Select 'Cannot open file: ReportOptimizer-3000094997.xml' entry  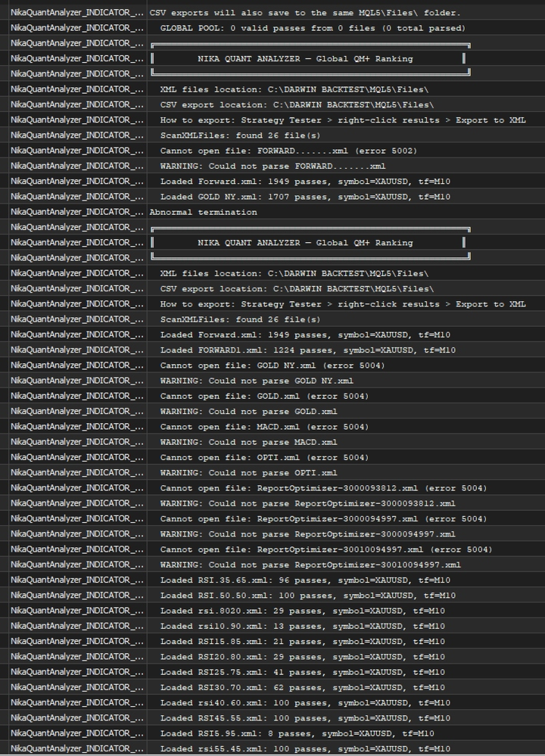272,519
